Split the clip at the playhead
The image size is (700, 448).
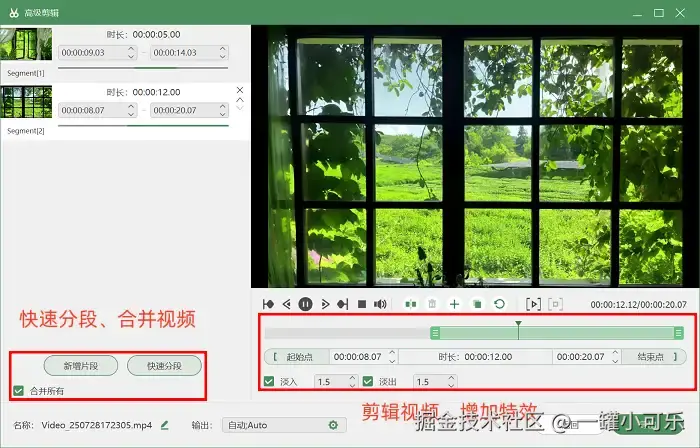[411, 304]
